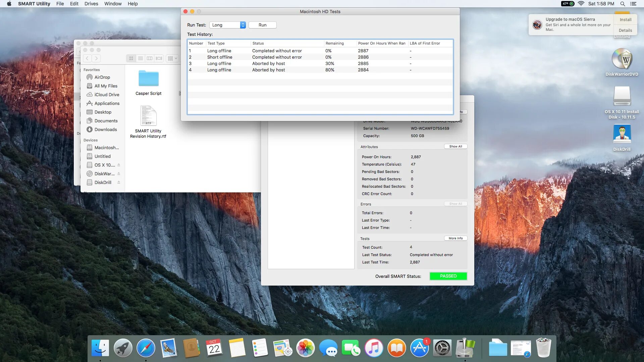
Task: Click Show All in Attributes section
Action: [x=455, y=146]
